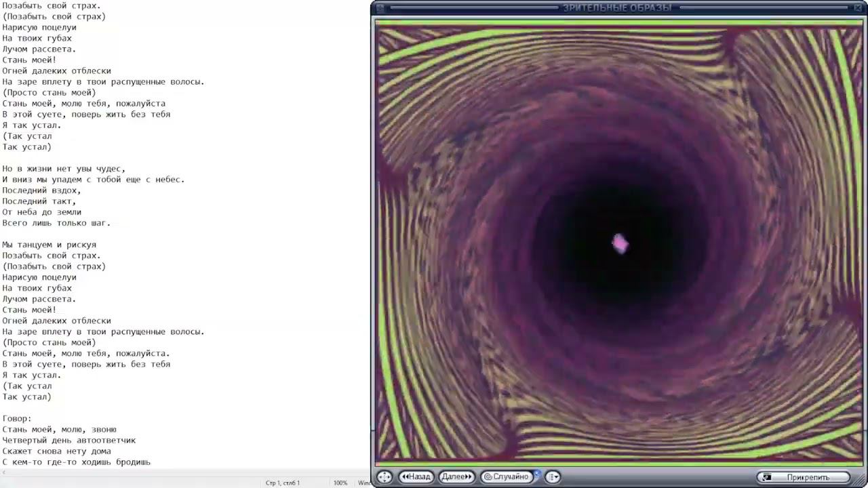Switch to next visualization with Далее
Image resolution: width=868 pixels, height=488 pixels.
pos(456,477)
